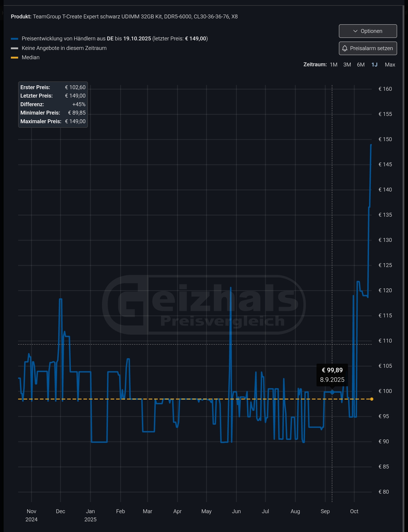408x532 pixels.
Task: Click the Jun month label
Action: coord(236,511)
